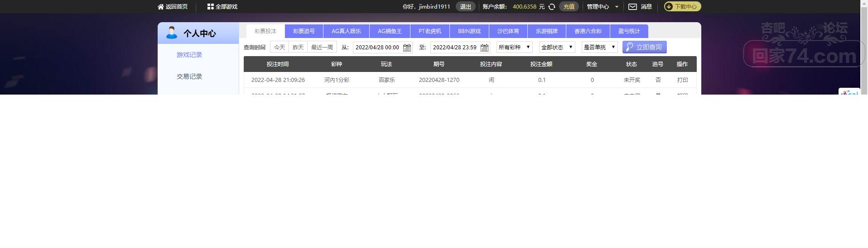Click the 充值 recharge button

569,7
